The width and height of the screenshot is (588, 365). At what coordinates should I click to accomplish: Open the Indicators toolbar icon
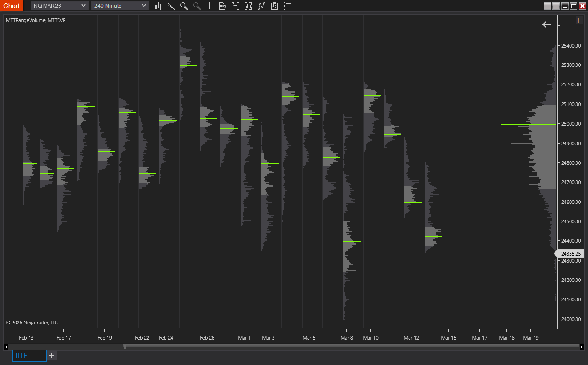pyautogui.click(x=248, y=6)
